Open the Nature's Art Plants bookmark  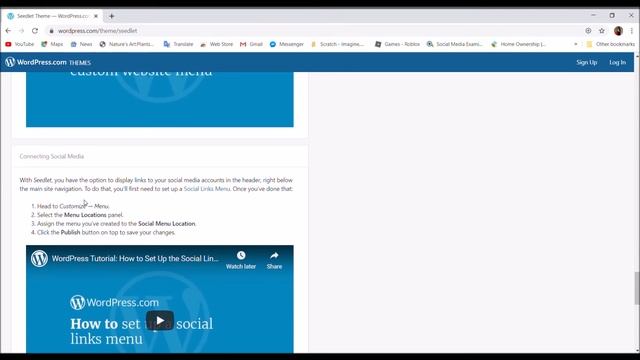[x=127, y=44]
